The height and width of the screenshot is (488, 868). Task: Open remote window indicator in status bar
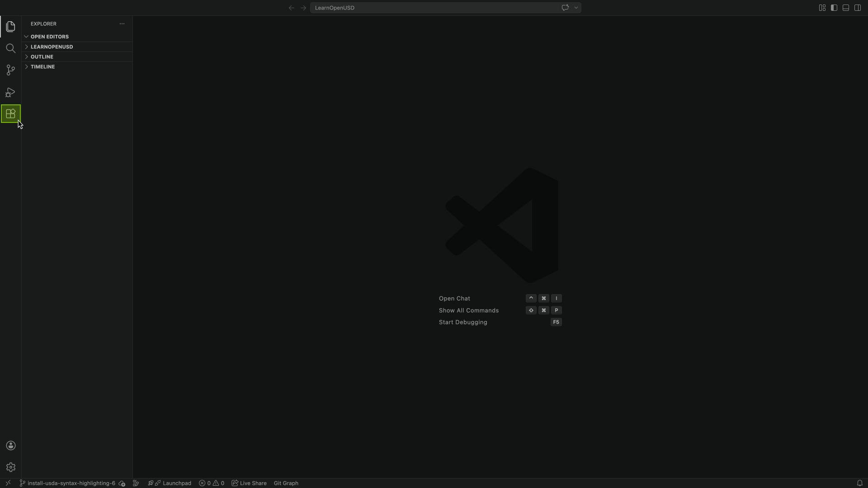click(x=8, y=483)
